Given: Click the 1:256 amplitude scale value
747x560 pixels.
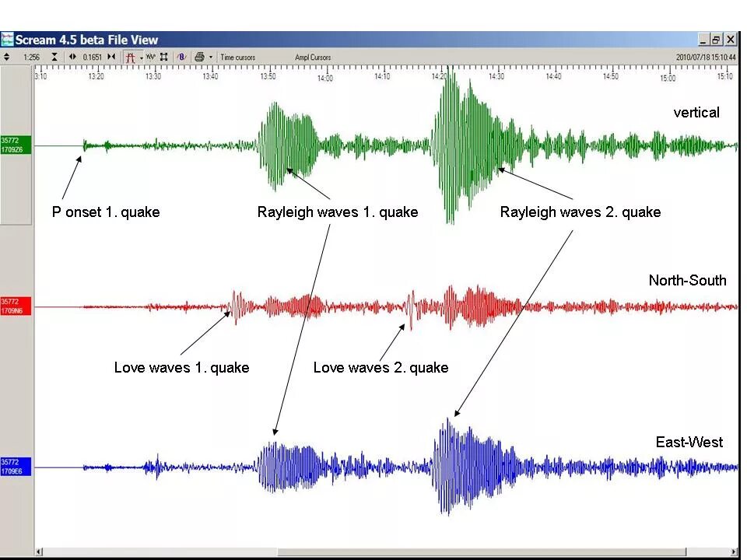Looking at the screenshot, I should click(31, 57).
